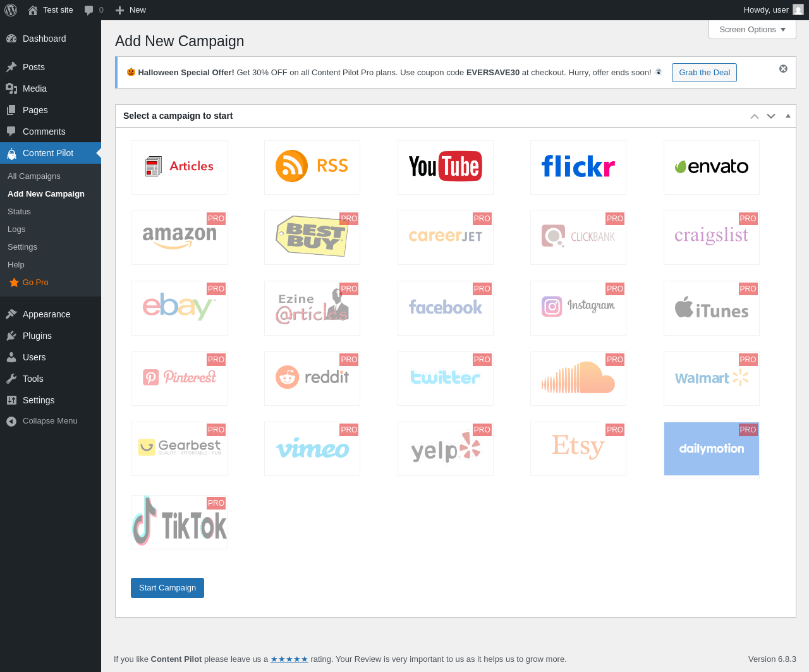Open All Campaigns submenu link
The height and width of the screenshot is (672, 809).
coord(51,176)
